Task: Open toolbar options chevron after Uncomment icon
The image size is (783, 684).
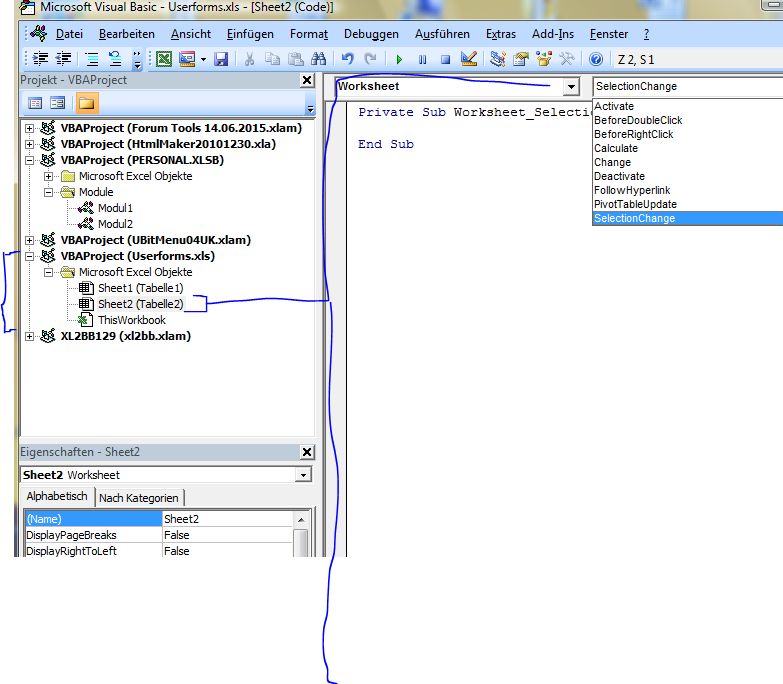Action: point(137,59)
